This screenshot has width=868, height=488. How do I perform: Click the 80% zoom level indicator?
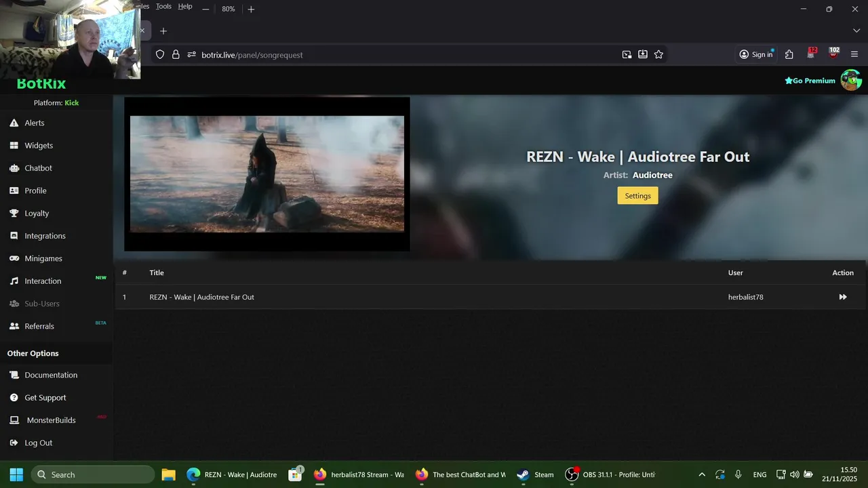click(229, 9)
